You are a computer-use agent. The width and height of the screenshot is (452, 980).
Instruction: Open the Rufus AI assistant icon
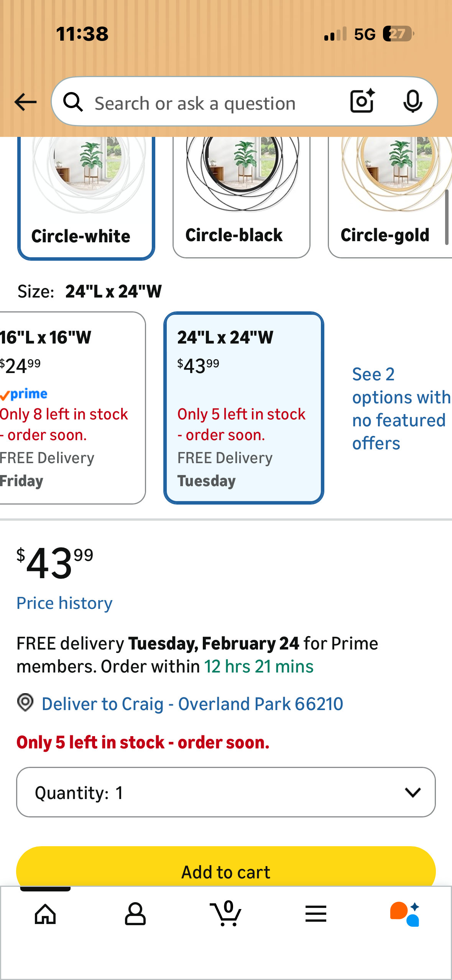405,914
